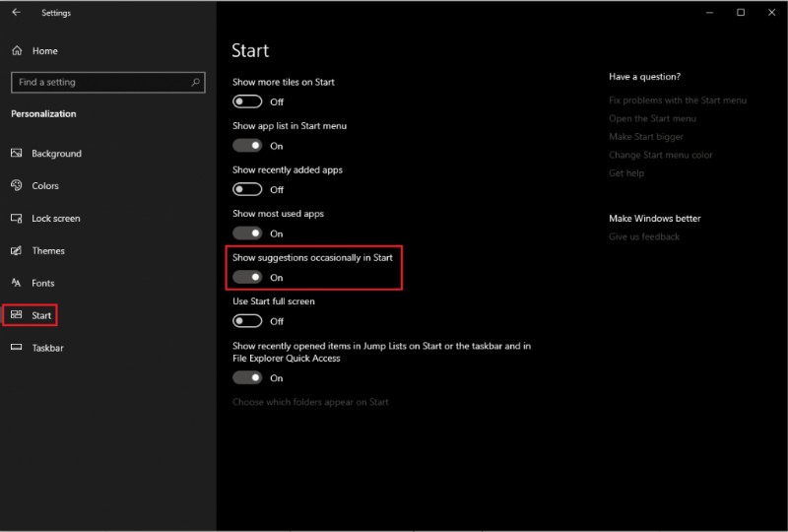
Task: Click the search magnifier icon
Action: click(x=195, y=82)
